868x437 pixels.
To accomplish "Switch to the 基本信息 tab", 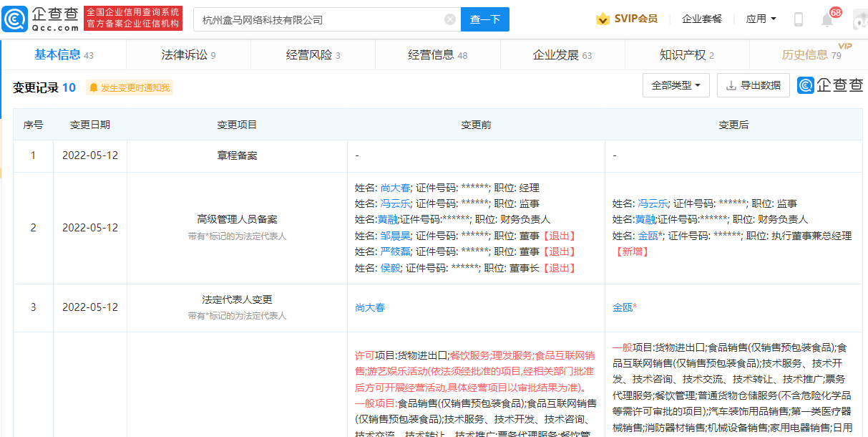I will (x=64, y=54).
